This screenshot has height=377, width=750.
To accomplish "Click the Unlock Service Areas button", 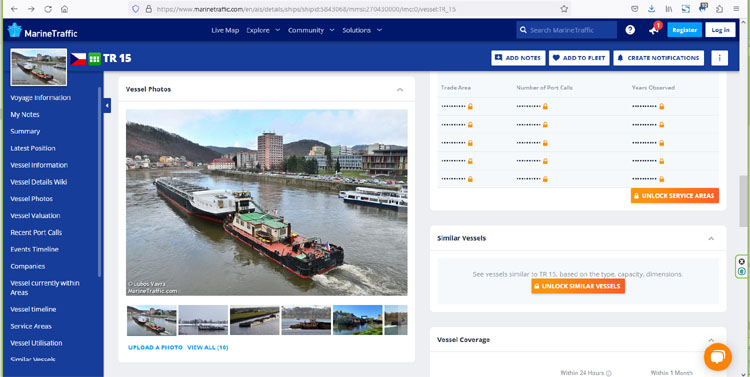I will tap(674, 196).
